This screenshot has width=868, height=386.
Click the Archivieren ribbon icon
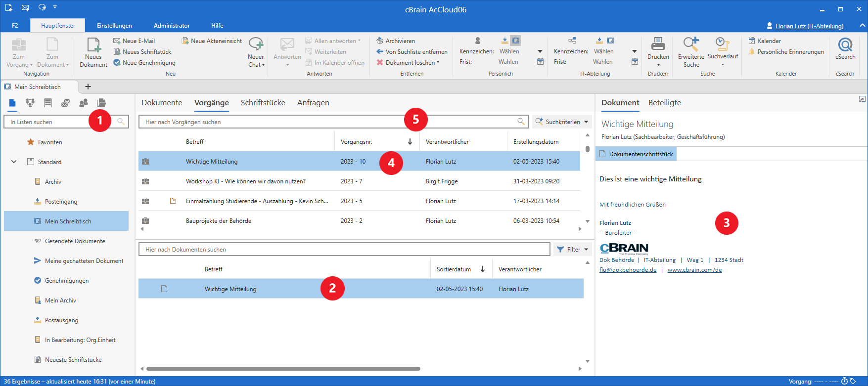pyautogui.click(x=380, y=41)
